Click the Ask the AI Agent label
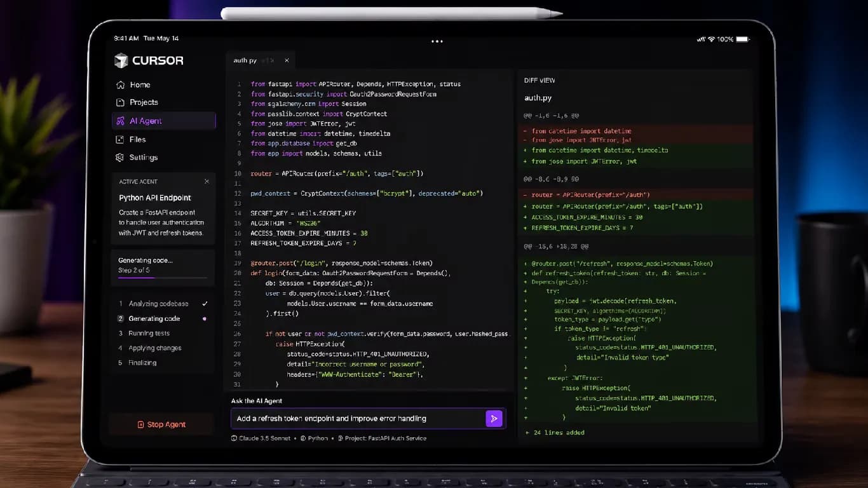Viewport: 868px width, 488px height. pyautogui.click(x=257, y=401)
